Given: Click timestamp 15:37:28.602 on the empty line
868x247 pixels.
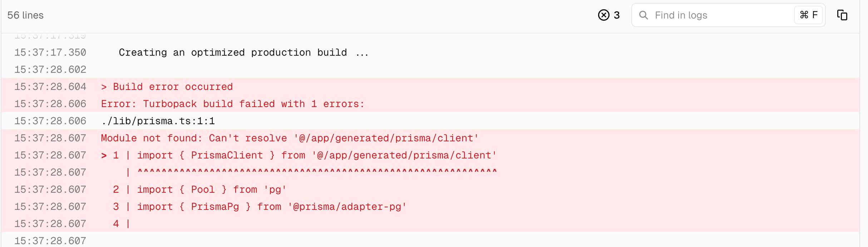Looking at the screenshot, I should [x=50, y=70].
